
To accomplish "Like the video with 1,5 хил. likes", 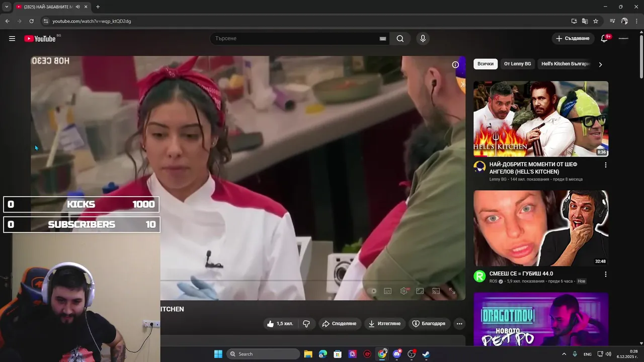I will pos(280,324).
